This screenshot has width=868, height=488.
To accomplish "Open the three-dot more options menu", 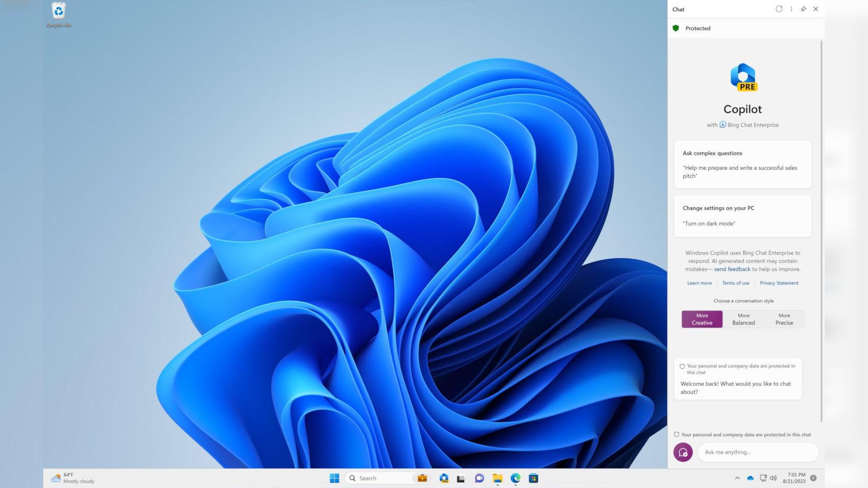I will point(791,9).
